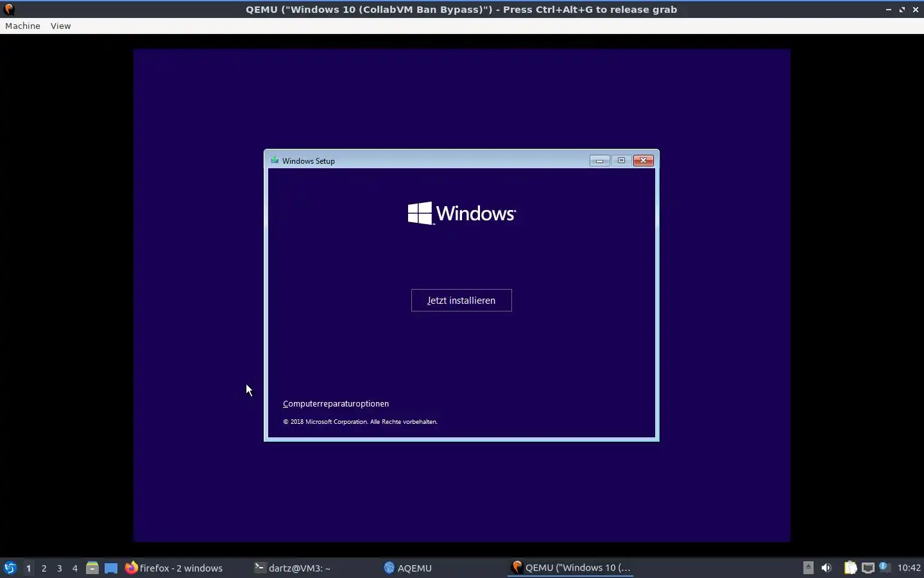Viewport: 924px width, 578px height.
Task: Minimize the QEMU window
Action: click(889, 10)
